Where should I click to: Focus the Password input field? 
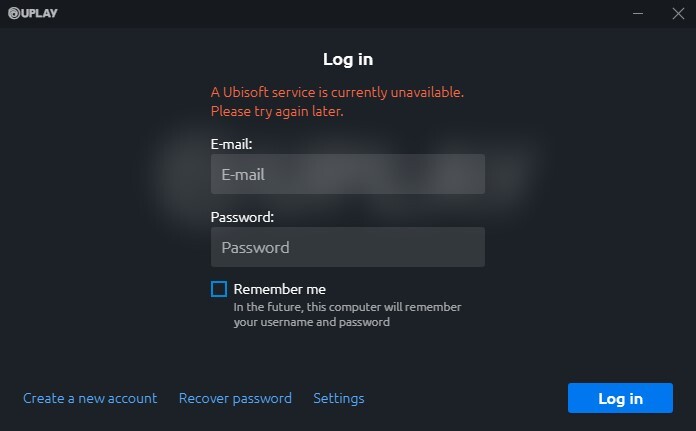(x=347, y=247)
